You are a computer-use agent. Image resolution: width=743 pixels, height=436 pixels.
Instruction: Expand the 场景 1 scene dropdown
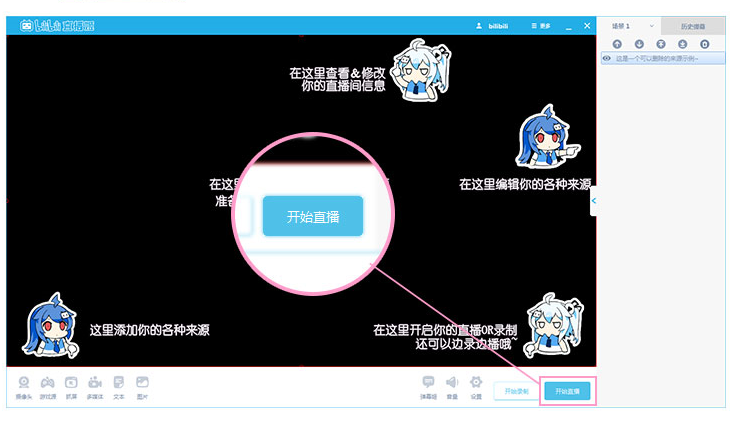click(651, 25)
